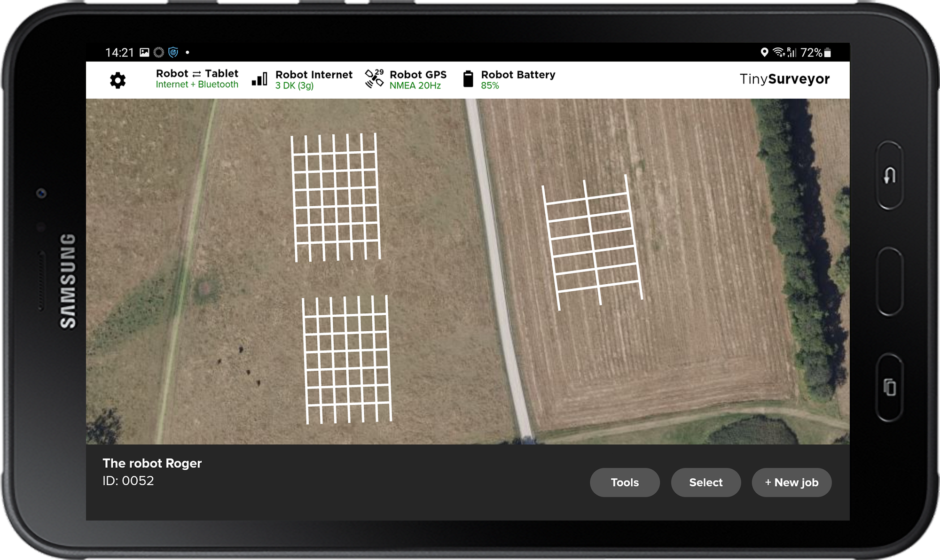The image size is (940, 560).
Task: Click the Robot Battery icon
Action: tap(468, 80)
